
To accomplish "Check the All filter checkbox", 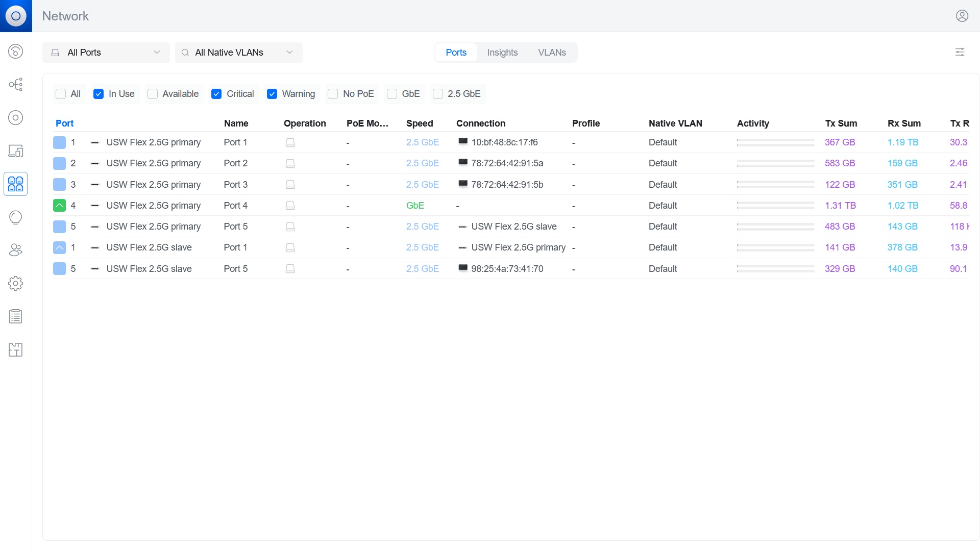I will (x=61, y=94).
